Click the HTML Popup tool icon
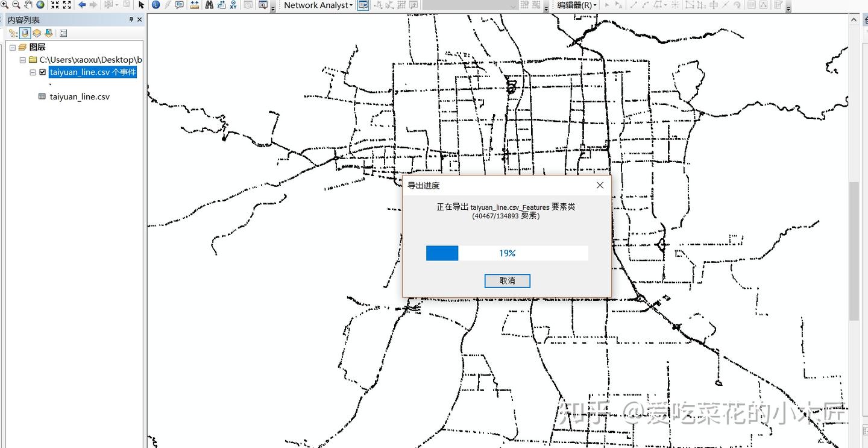The image size is (868, 448). (180, 5)
